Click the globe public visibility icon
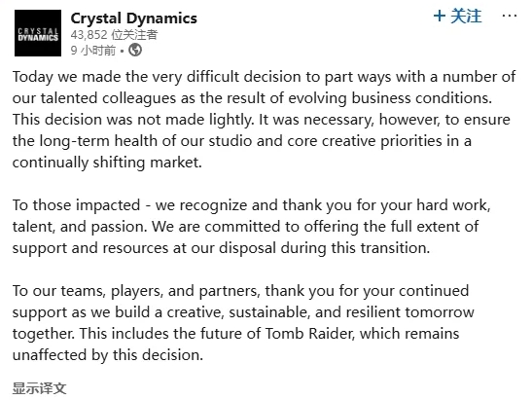 coord(135,51)
